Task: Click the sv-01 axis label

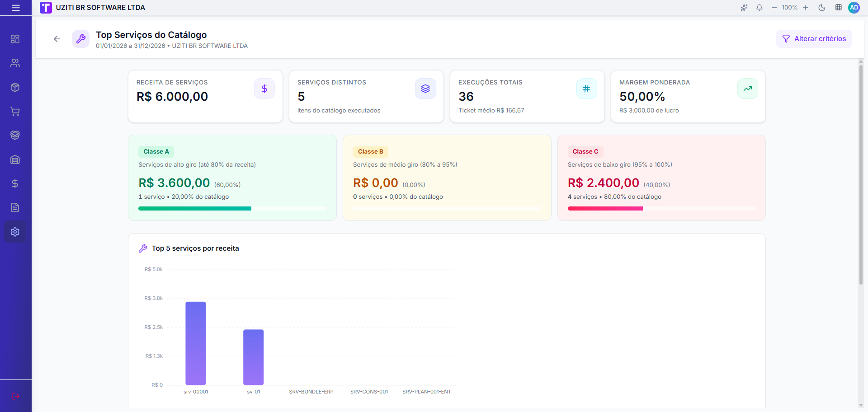Action: coord(254,392)
